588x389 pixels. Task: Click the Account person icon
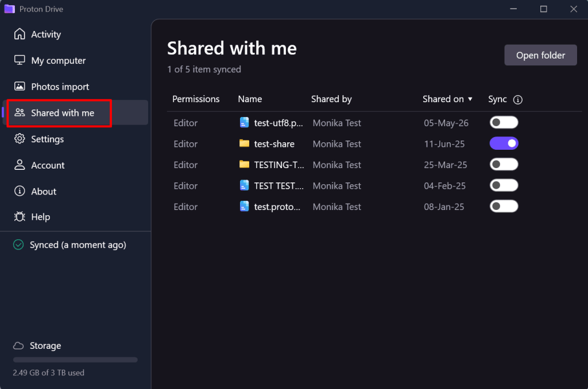point(20,165)
